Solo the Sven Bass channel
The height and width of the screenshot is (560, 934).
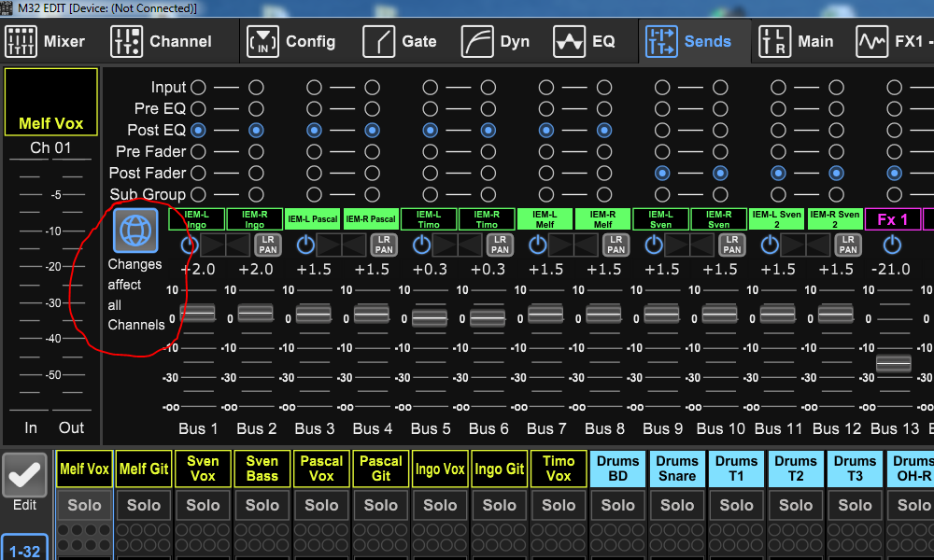click(262, 505)
